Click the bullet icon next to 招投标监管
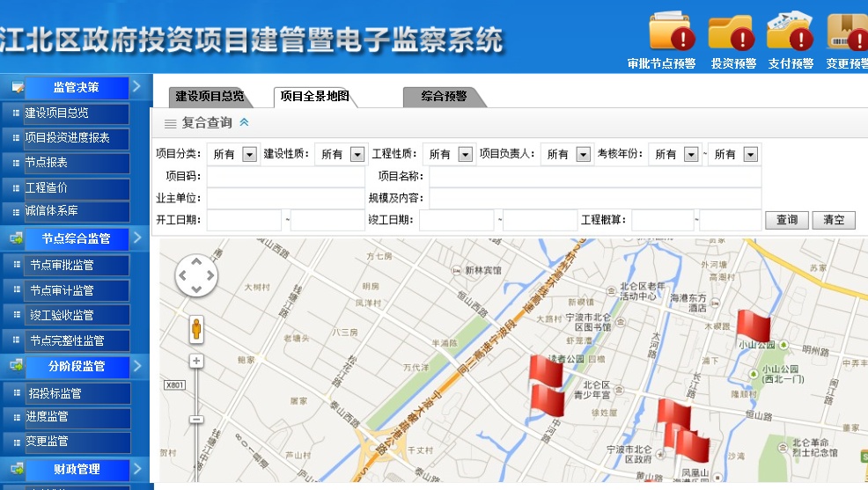 click(x=17, y=392)
